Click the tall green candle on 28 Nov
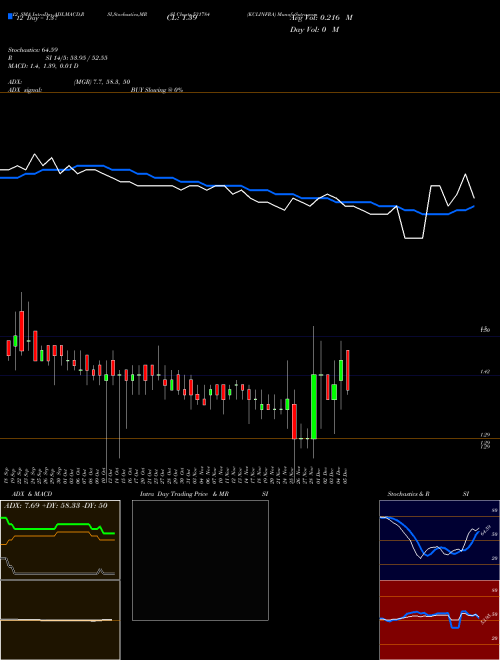 (314, 406)
